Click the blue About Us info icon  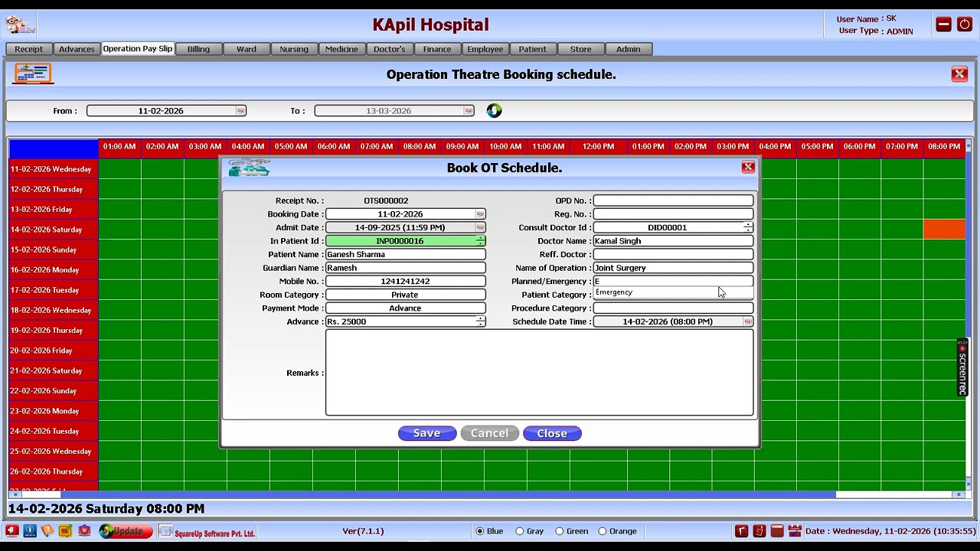[30, 531]
